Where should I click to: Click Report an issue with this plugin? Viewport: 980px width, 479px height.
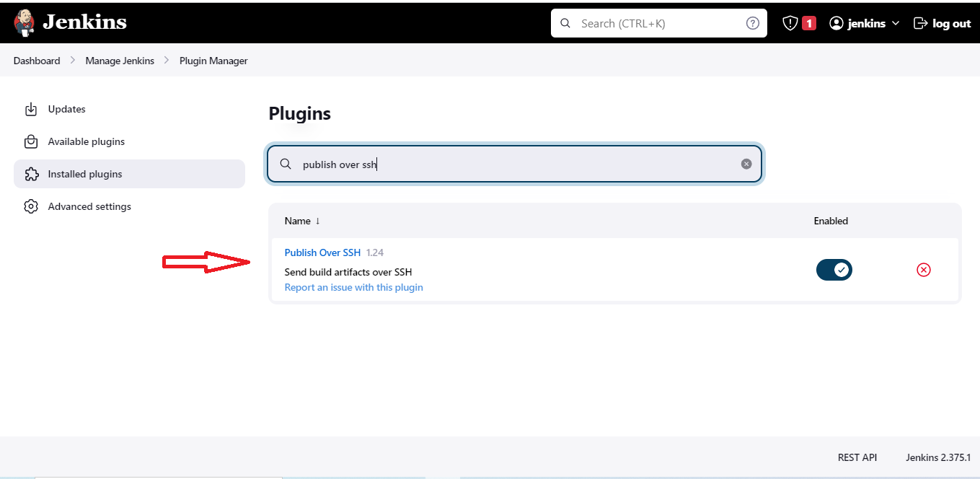(x=353, y=287)
